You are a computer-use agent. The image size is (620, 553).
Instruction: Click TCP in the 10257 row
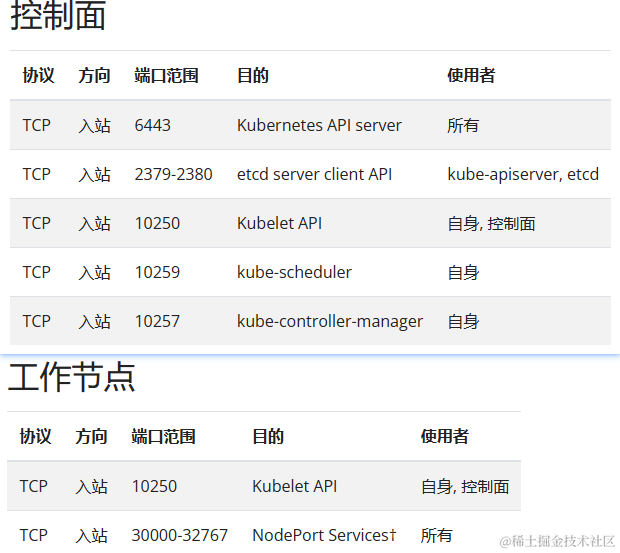pyautogui.click(x=37, y=321)
